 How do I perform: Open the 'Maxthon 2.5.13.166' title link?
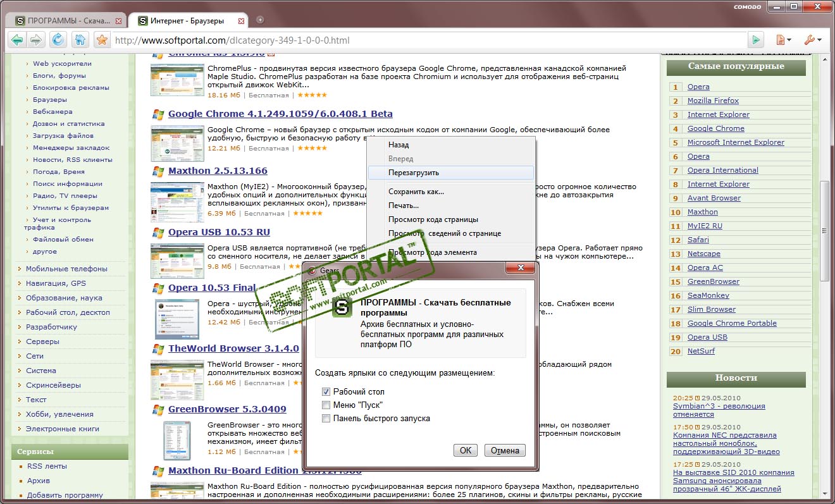click(x=218, y=171)
